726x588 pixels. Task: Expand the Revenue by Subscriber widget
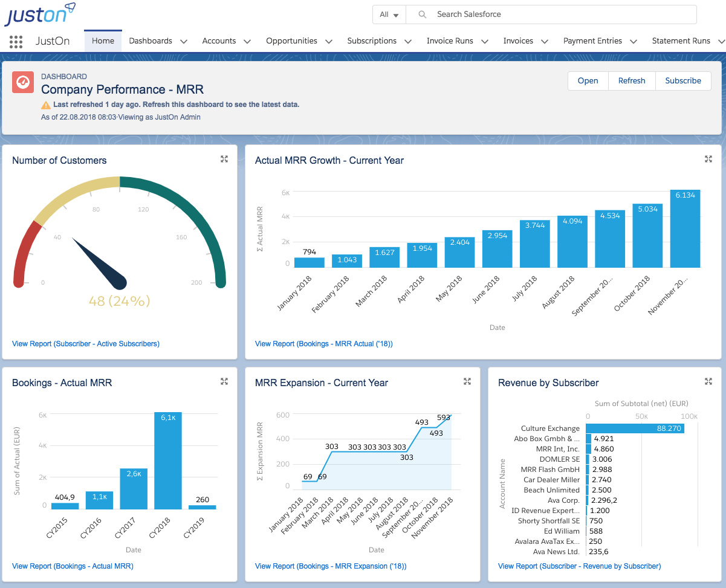pos(708,381)
